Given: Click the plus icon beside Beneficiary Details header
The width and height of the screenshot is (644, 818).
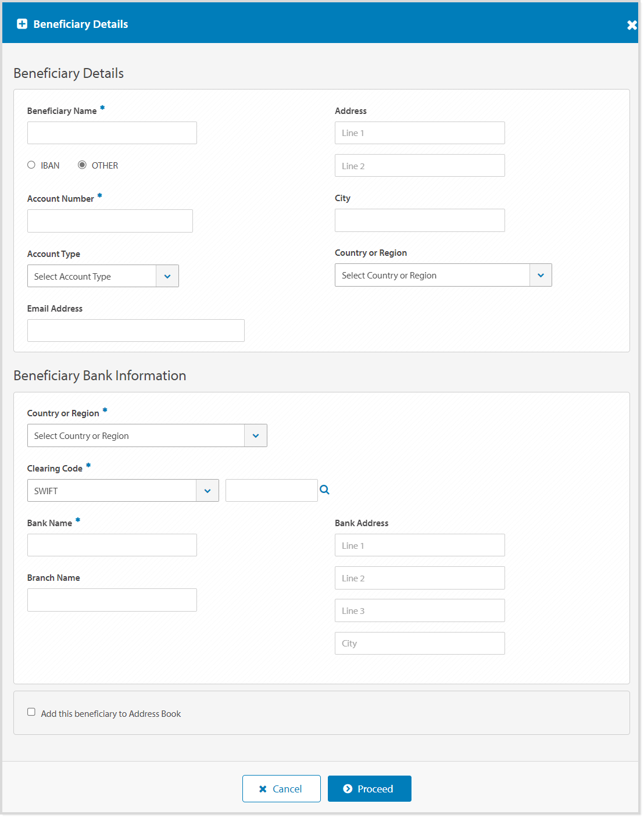Looking at the screenshot, I should [22, 24].
